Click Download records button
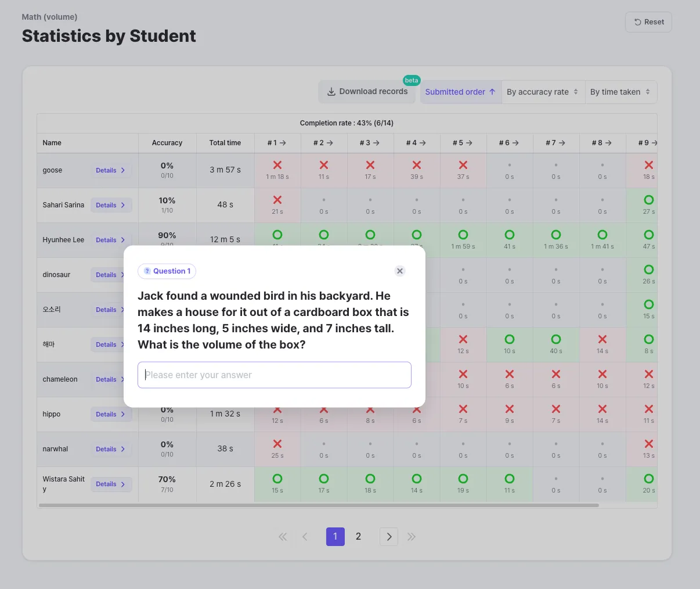 (x=367, y=92)
